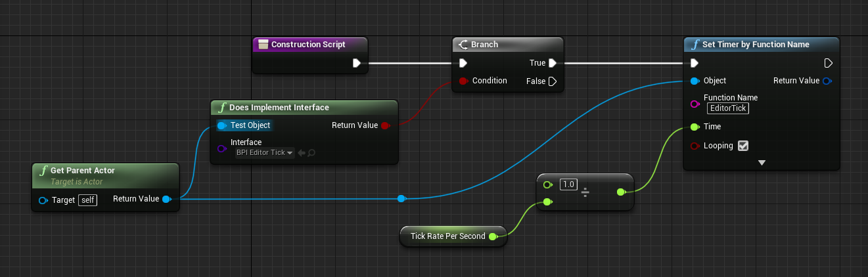The image size is (868, 277).
Task: Click the Branch True execution pin
Action: 553,63
